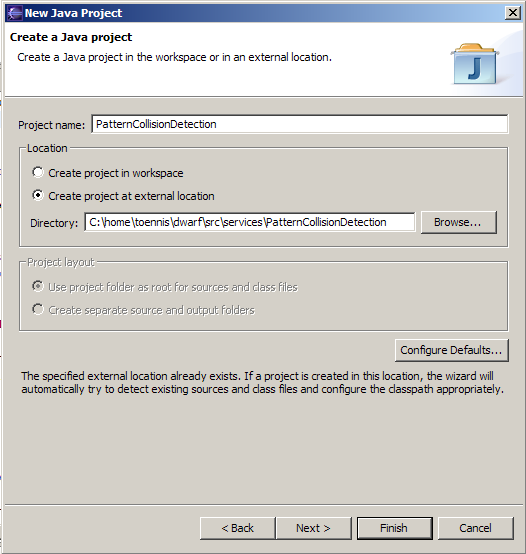Click the Java project folder banner icon
The width and height of the screenshot is (526, 554).
tap(474, 64)
